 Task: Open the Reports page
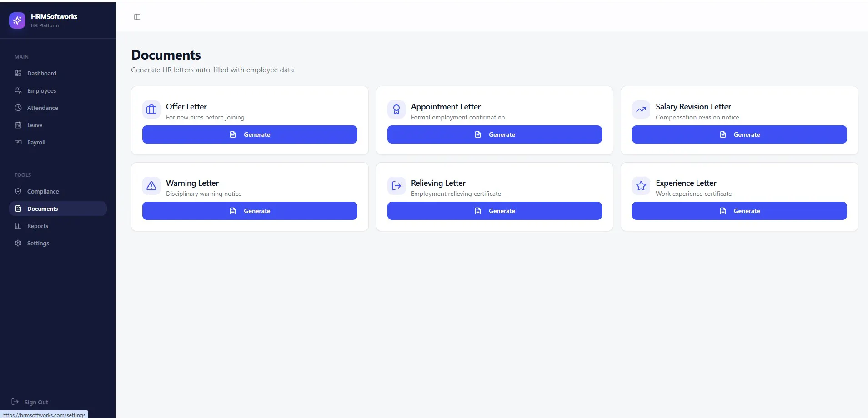[x=58, y=226]
